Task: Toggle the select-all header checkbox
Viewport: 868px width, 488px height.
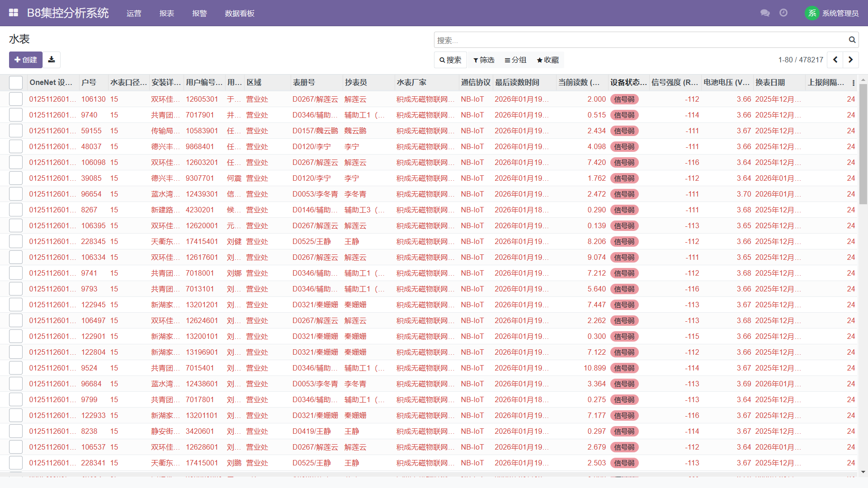Action: tap(16, 83)
